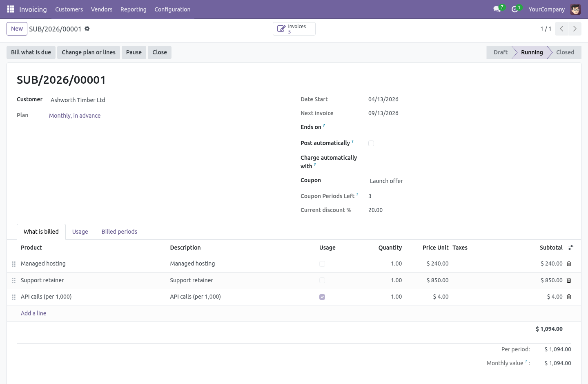This screenshot has height=384, width=588.
Task: Go to the previous record arrow
Action: (561, 29)
